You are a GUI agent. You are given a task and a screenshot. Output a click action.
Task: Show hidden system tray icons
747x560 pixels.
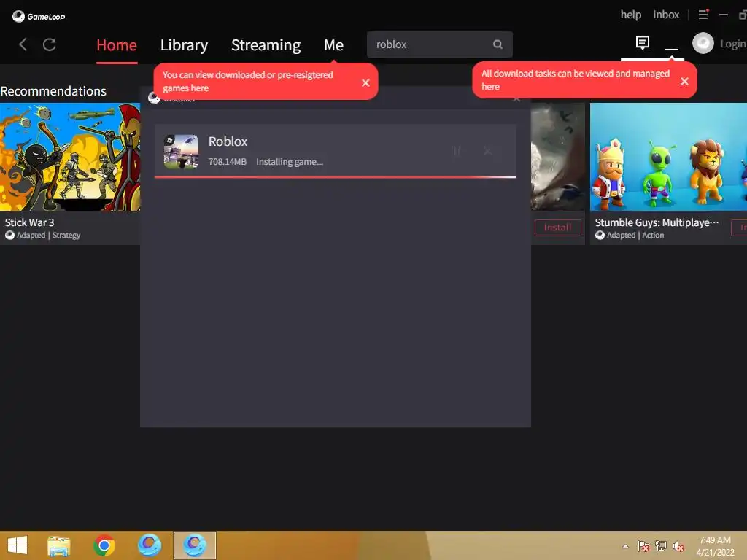(x=625, y=547)
